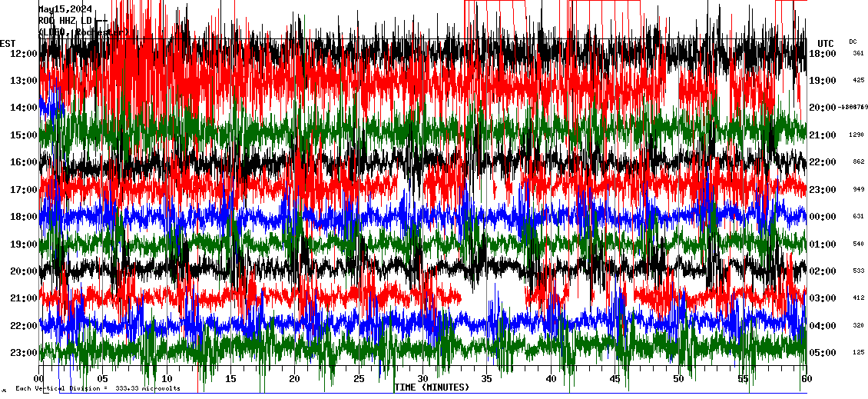Click the DC value 1290
The height and width of the screenshot is (399, 868).
[856, 135]
